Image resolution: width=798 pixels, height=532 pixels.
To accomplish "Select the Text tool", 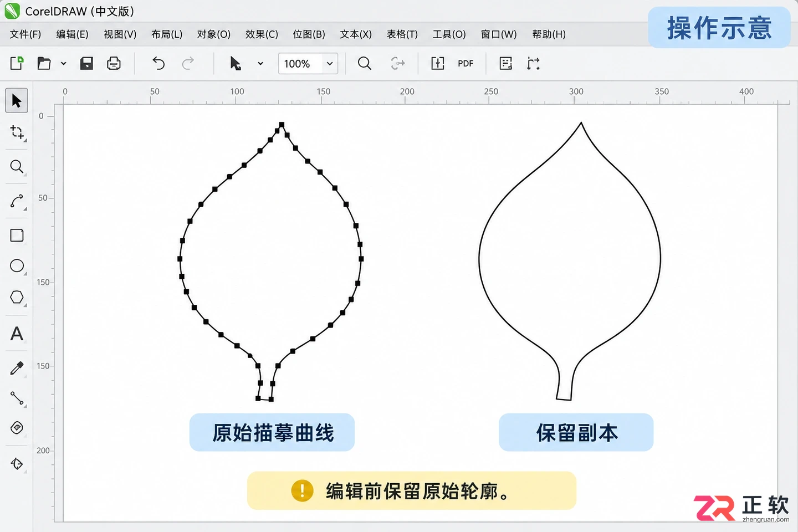I will (x=17, y=334).
